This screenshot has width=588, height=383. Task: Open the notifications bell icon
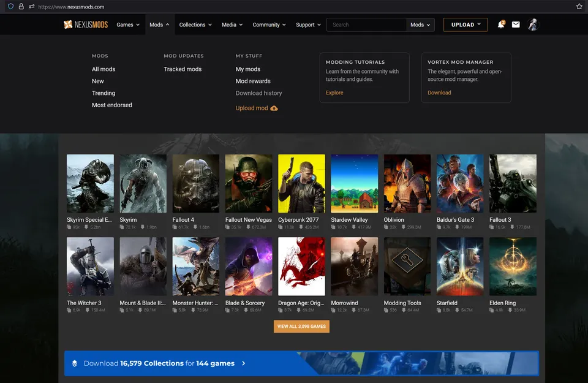tap(501, 25)
